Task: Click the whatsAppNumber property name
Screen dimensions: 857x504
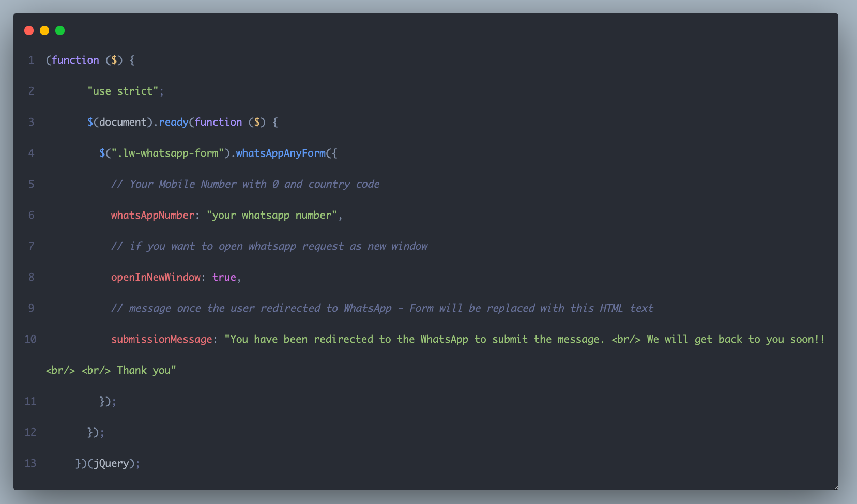Action: pyautogui.click(x=152, y=215)
